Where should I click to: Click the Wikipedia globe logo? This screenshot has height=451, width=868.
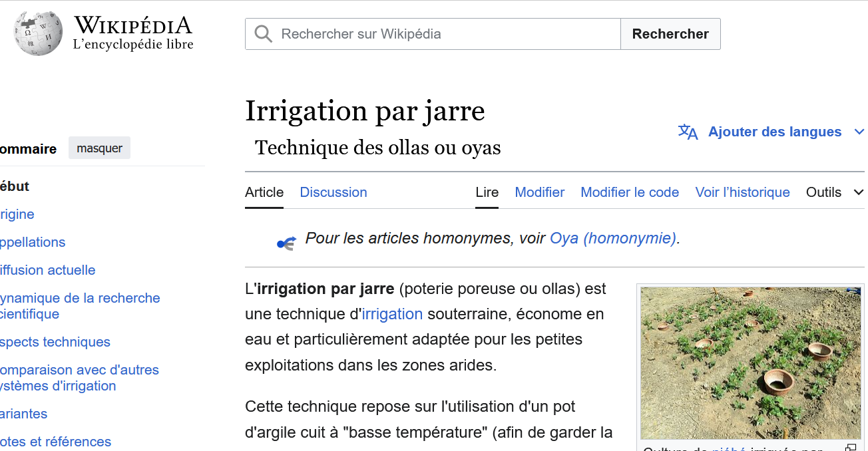click(39, 34)
